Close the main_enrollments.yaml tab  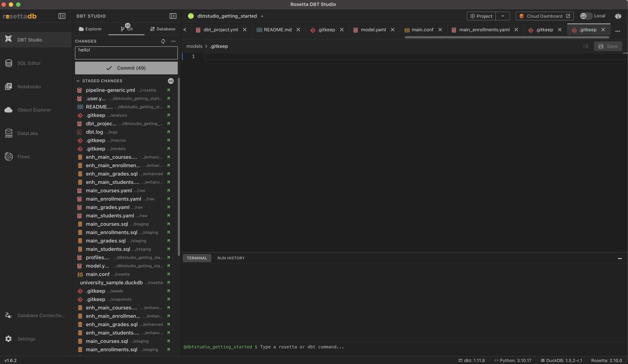tap(516, 30)
